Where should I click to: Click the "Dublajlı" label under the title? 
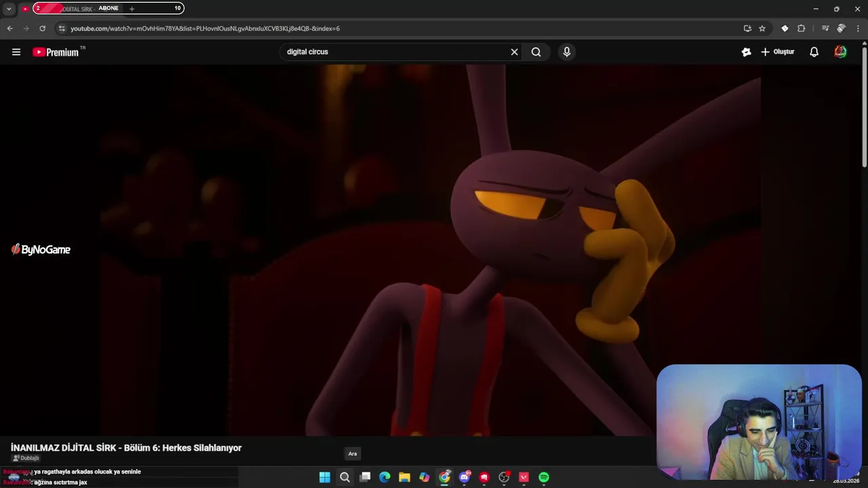coord(26,458)
